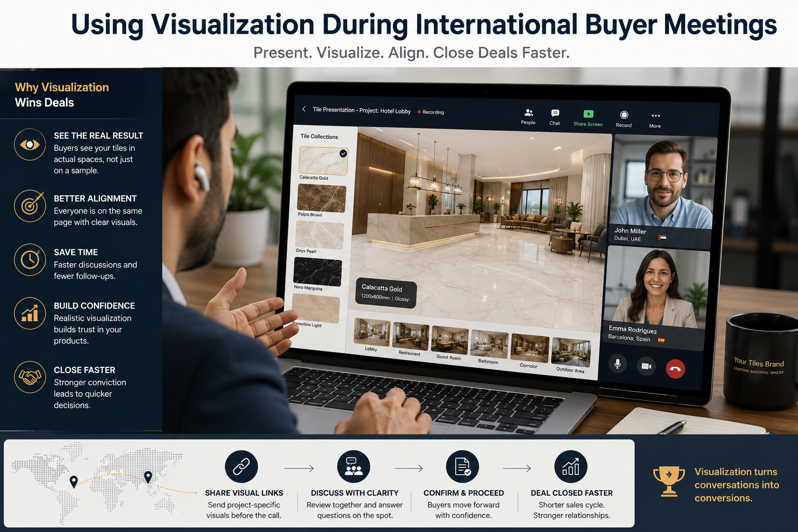
Task: Click the UAE flag next to John Miller
Action: [x=662, y=237]
